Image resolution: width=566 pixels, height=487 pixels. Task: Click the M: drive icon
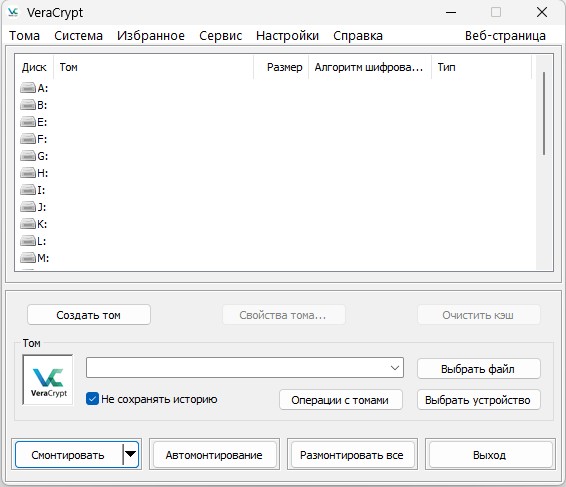point(28,258)
